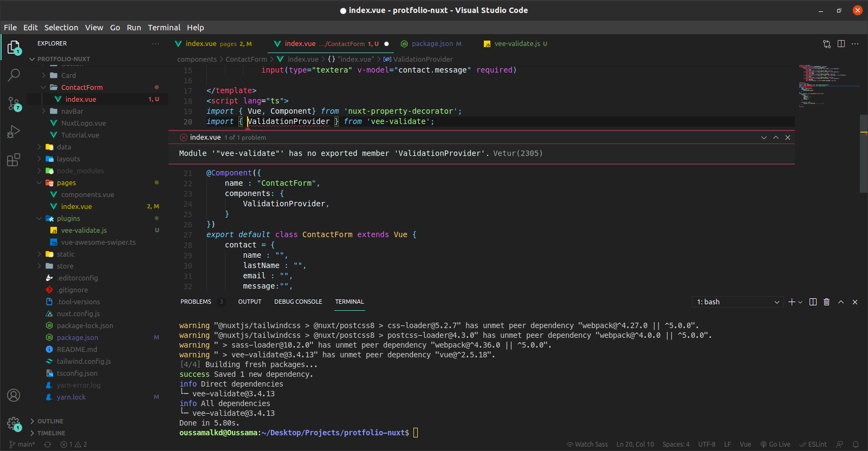868x451 pixels.
Task: Open the feedback icon in status bar
Action: coord(839,445)
